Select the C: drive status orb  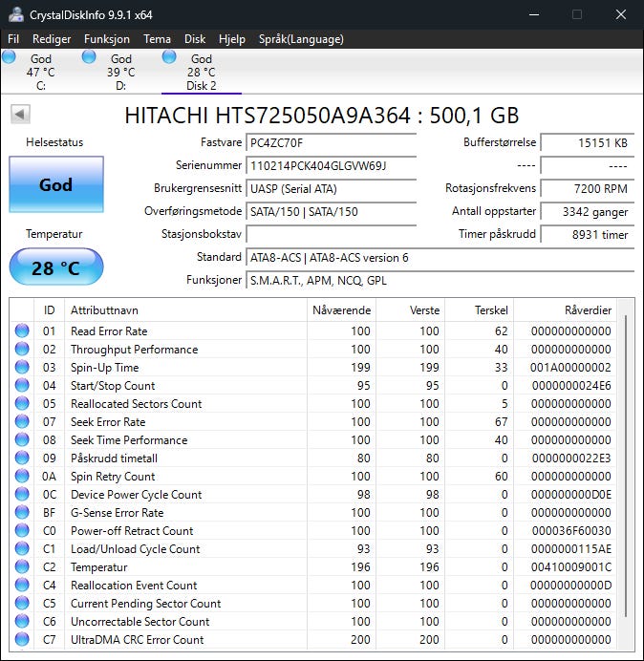coord(9,56)
